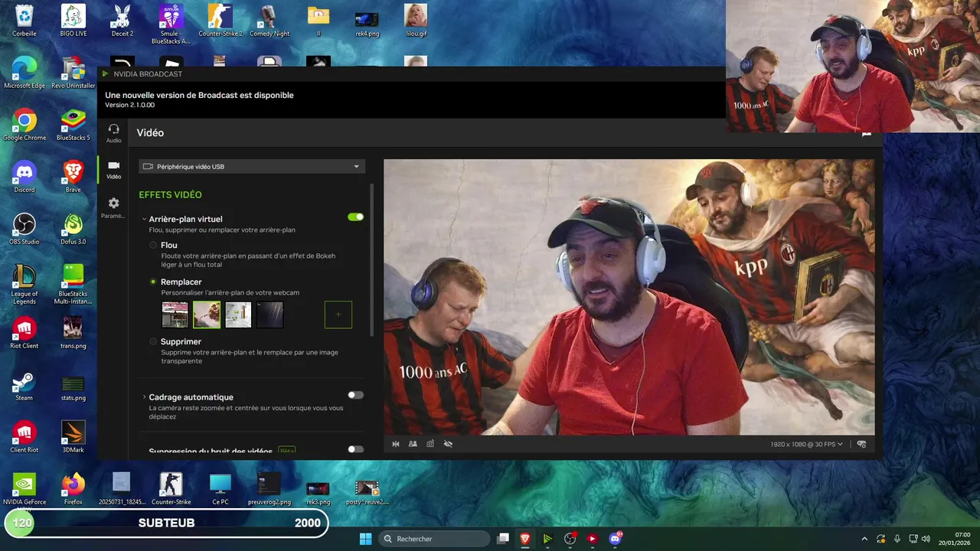Open Paramètres gear in Broadcast sidebar
The height and width of the screenshot is (551, 980).
point(114,208)
